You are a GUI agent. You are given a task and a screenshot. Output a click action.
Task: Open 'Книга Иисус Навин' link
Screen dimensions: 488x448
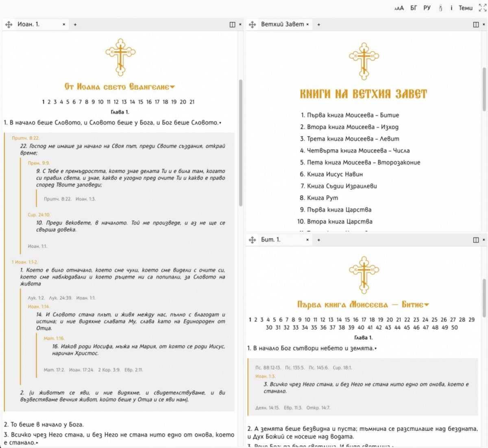point(335,174)
